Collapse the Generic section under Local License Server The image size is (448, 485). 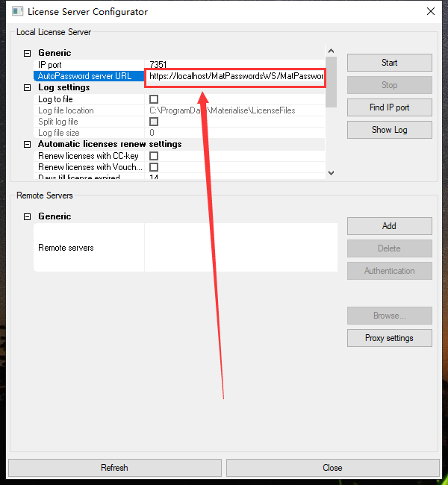28,53
